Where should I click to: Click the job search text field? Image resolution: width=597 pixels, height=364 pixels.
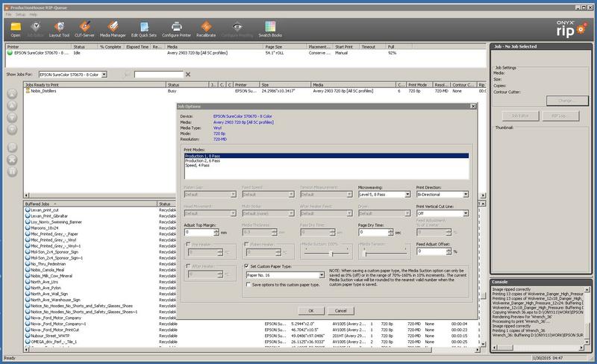coord(159,75)
